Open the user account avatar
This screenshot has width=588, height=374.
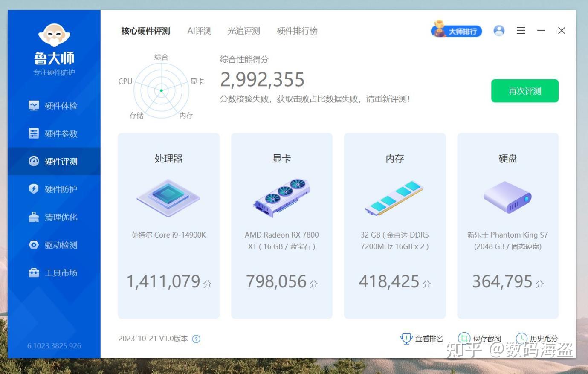pyautogui.click(x=498, y=30)
